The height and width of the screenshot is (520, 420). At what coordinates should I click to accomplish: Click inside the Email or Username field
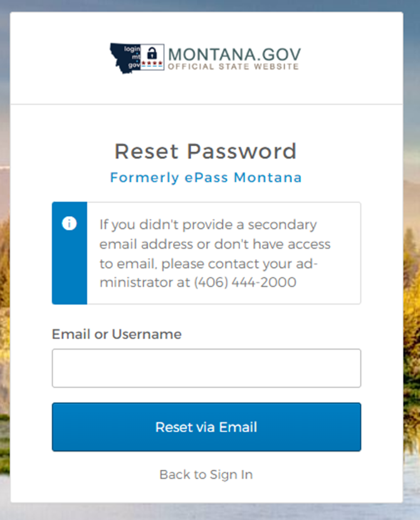(206, 368)
